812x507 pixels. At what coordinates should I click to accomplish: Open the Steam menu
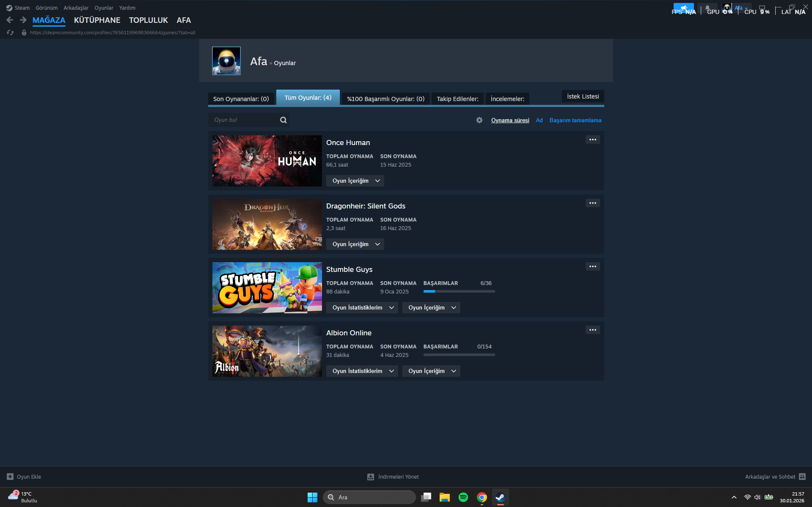point(22,8)
